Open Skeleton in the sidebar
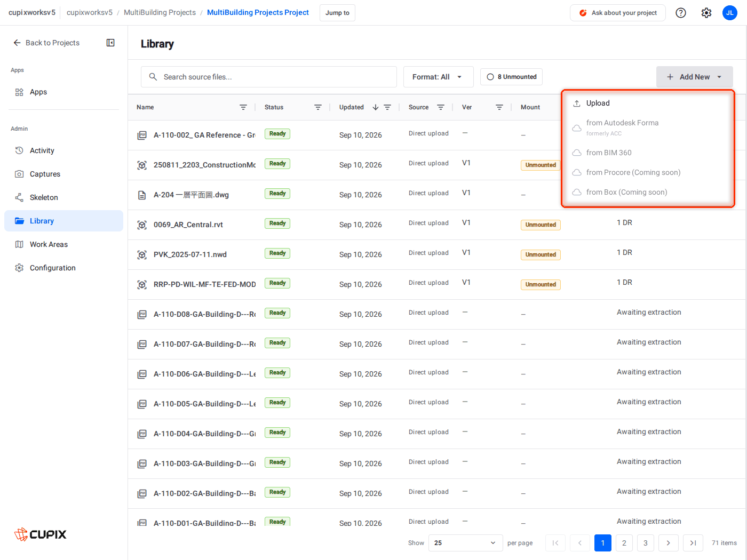 (x=63, y=197)
